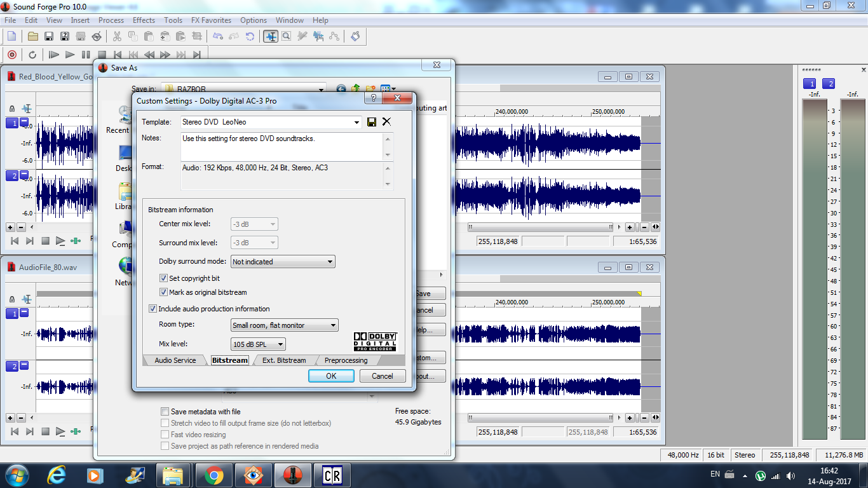Click the Cut scissors toolbar icon
Screen dimensions: 868x488
[x=117, y=36]
